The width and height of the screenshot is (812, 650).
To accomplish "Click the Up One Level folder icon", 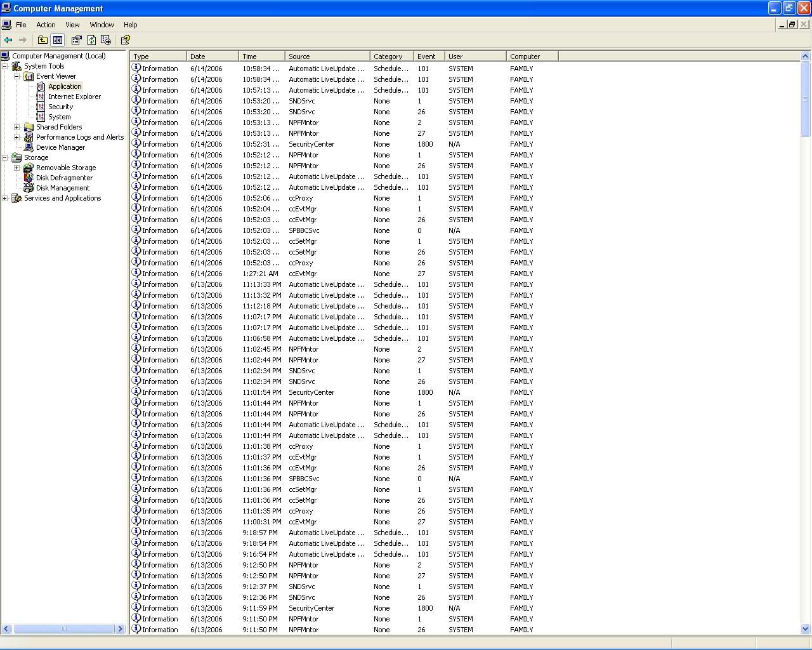I will click(x=43, y=40).
